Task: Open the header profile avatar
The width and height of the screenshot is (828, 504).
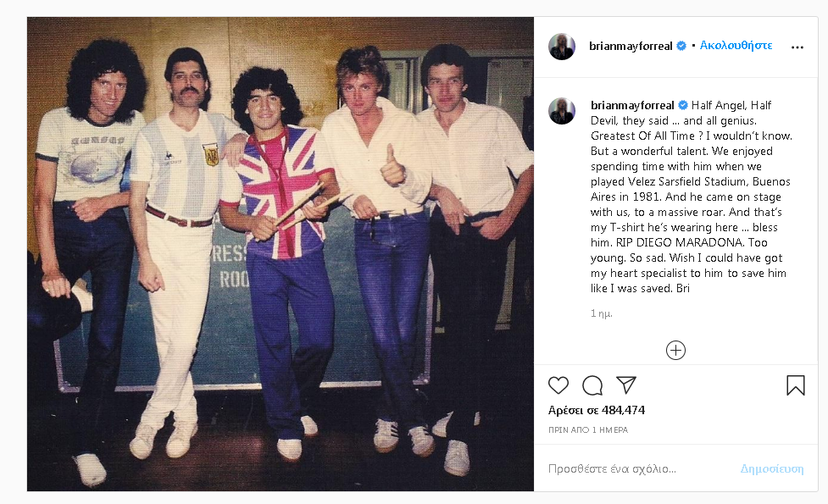Action: (x=562, y=47)
